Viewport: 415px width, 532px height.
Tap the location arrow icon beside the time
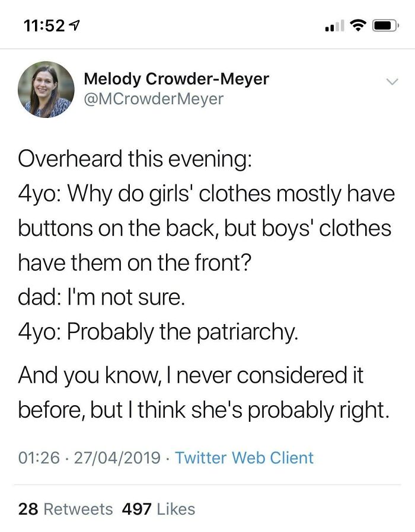tap(75, 25)
